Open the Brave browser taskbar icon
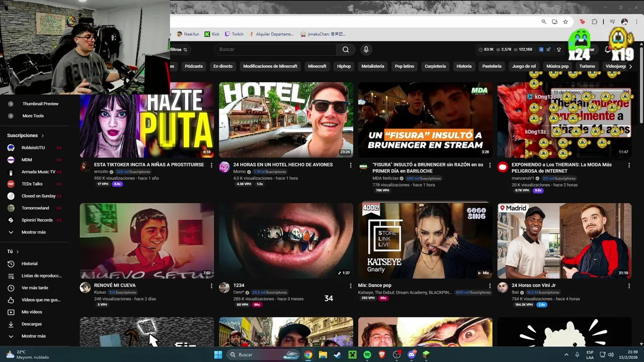The width and height of the screenshot is (644, 362). coord(382,354)
